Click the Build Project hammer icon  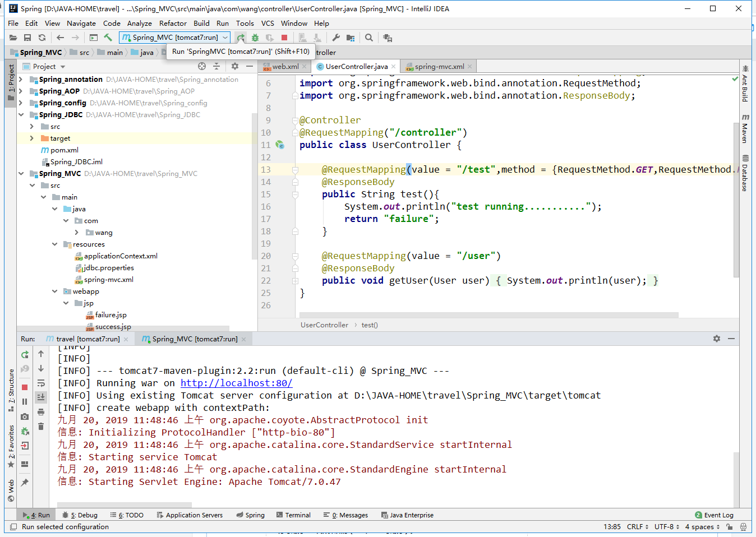point(108,38)
